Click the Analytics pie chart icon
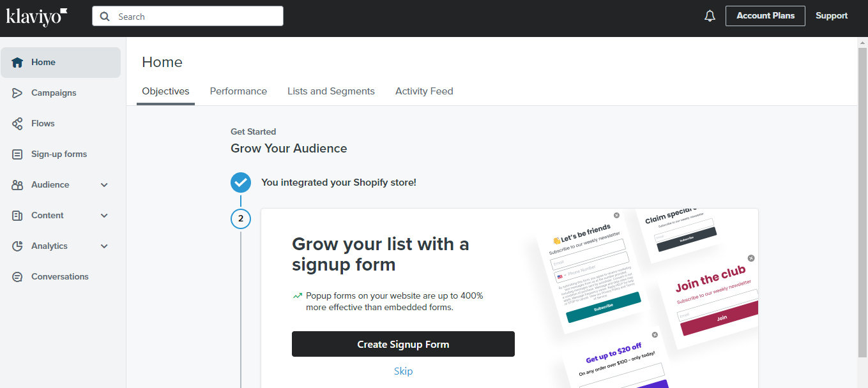The height and width of the screenshot is (388, 868). (x=17, y=246)
